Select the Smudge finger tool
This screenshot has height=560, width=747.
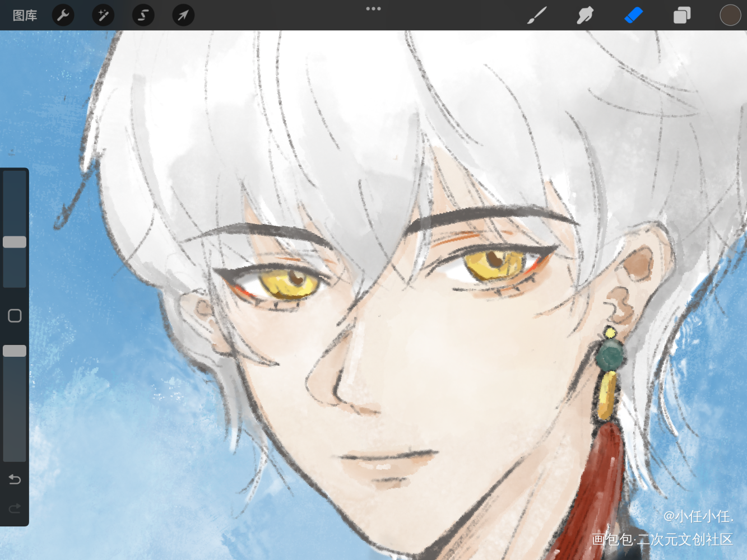(585, 15)
